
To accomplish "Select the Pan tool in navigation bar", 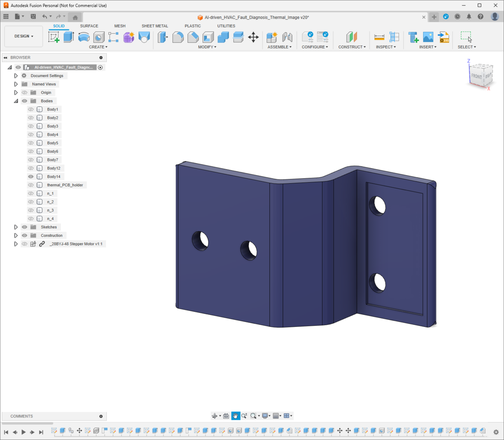I will (x=236, y=416).
